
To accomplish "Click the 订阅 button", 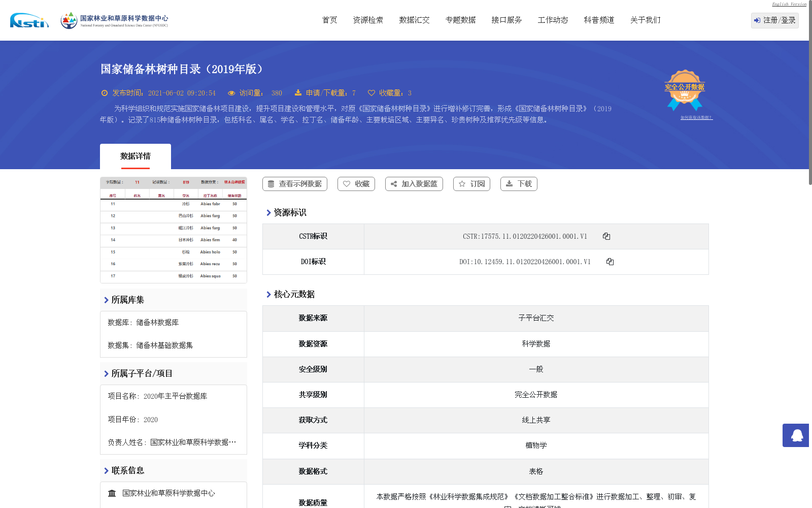I will tap(471, 184).
